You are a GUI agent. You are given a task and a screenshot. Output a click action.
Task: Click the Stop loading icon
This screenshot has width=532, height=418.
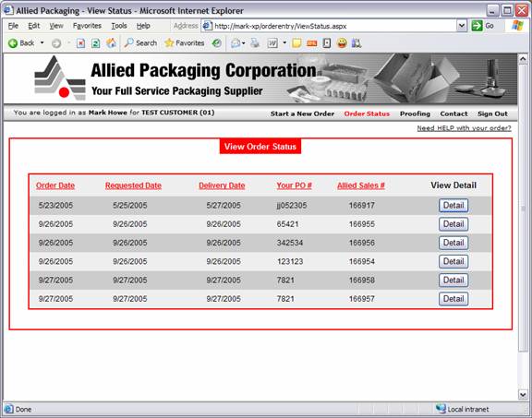coord(80,43)
